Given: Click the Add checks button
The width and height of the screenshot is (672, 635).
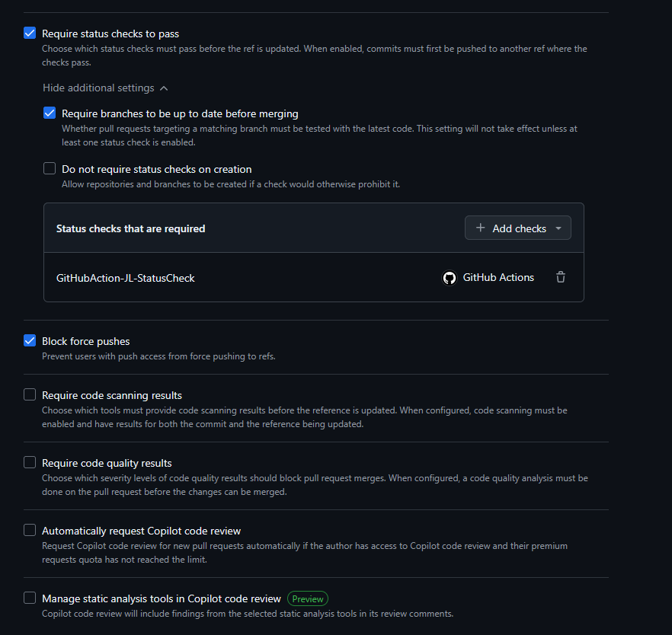Looking at the screenshot, I should pyautogui.click(x=517, y=228).
